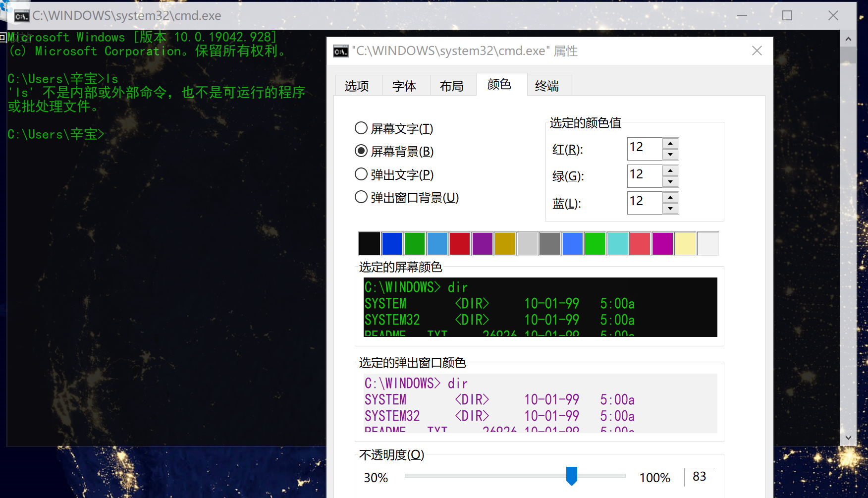This screenshot has width=868, height=498.
Task: Click the selected screen colors preview box
Action: click(541, 307)
